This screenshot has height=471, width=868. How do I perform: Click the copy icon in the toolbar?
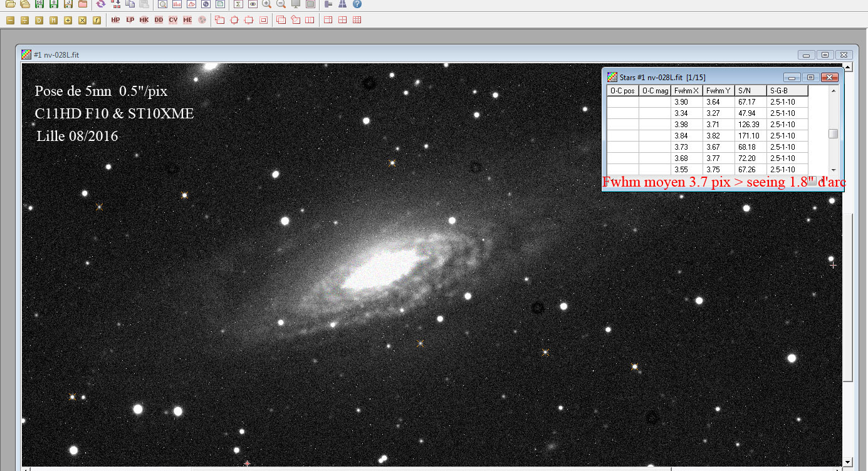tap(130, 4)
